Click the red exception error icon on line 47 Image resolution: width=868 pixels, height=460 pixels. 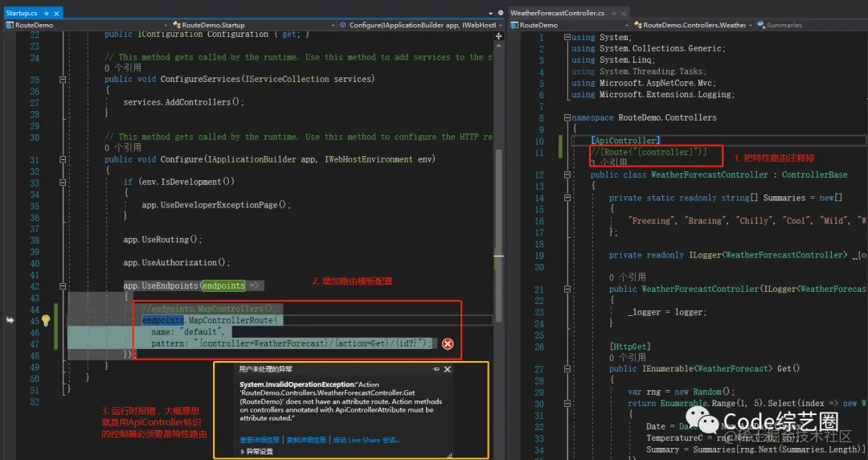(448, 343)
